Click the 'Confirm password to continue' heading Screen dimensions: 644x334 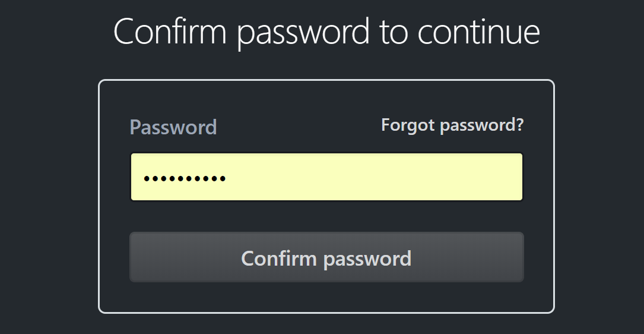tap(326, 31)
